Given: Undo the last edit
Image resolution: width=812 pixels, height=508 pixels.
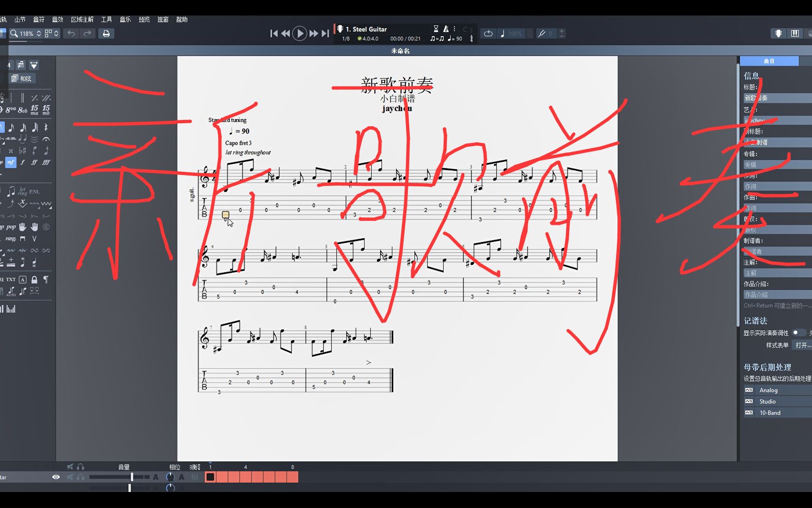Looking at the screenshot, I should [71, 33].
